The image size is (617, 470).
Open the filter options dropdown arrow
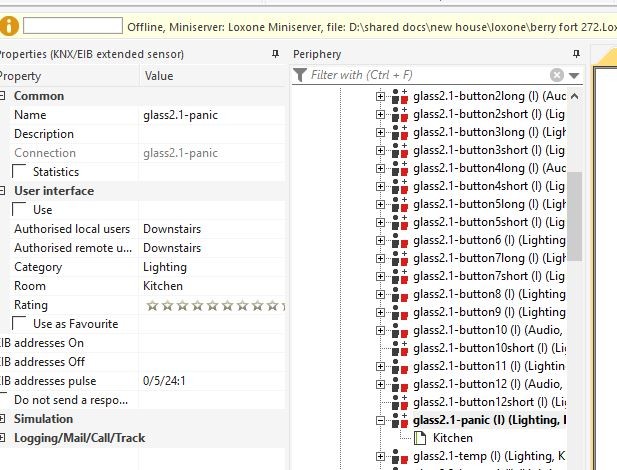click(x=574, y=76)
